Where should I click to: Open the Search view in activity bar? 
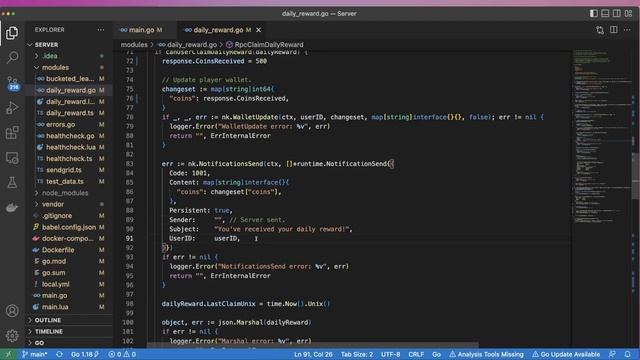tap(12, 58)
